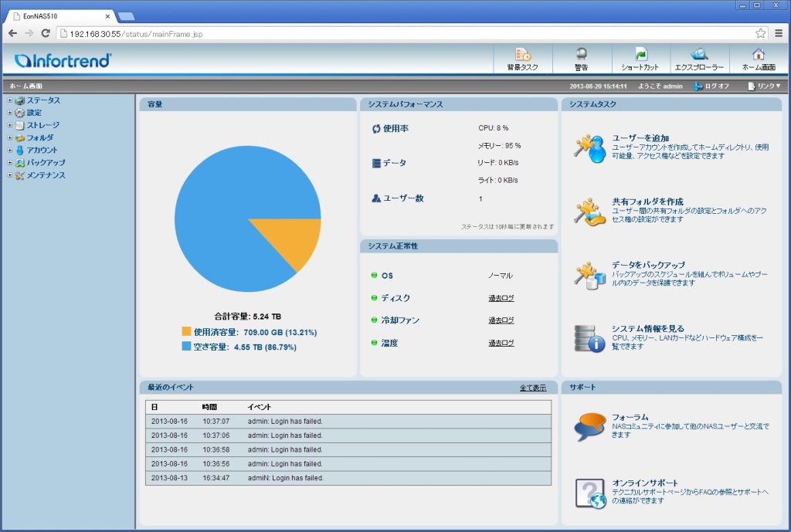This screenshot has height=532, width=791.
Task: Click the ユーザーを追加 wizard icon
Action: pyautogui.click(x=589, y=147)
